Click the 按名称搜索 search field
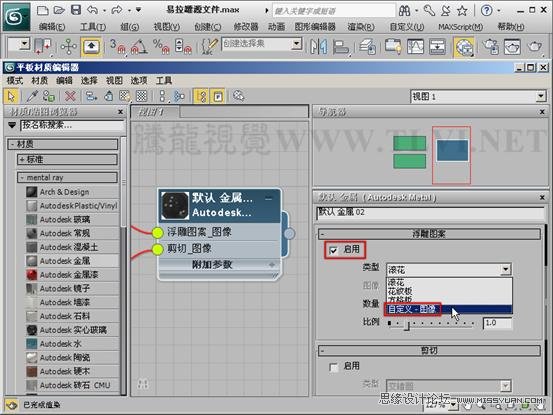Screen dimensions: 553x415 click(x=72, y=125)
